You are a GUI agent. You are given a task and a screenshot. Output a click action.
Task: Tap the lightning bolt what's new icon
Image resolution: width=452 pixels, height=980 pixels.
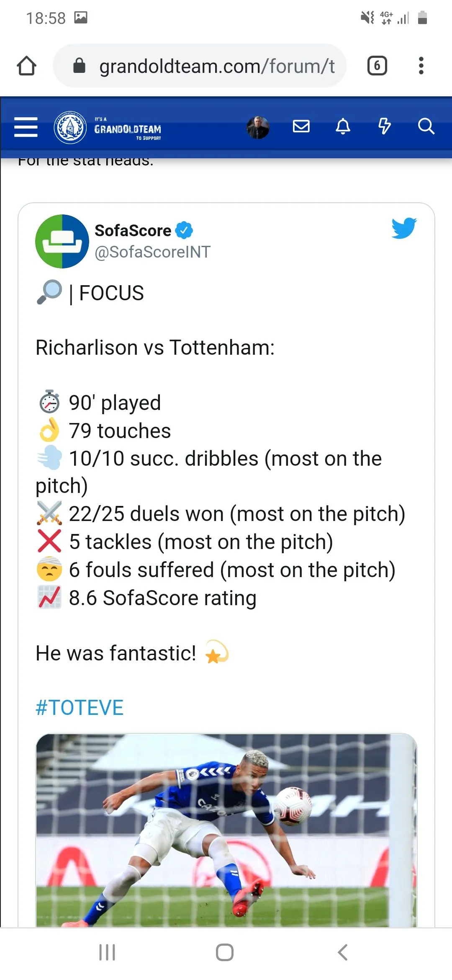coord(384,126)
